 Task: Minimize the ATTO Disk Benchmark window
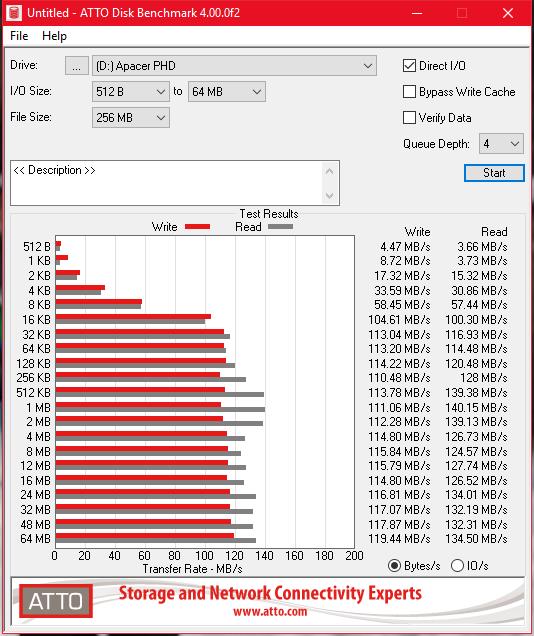[x=417, y=13]
